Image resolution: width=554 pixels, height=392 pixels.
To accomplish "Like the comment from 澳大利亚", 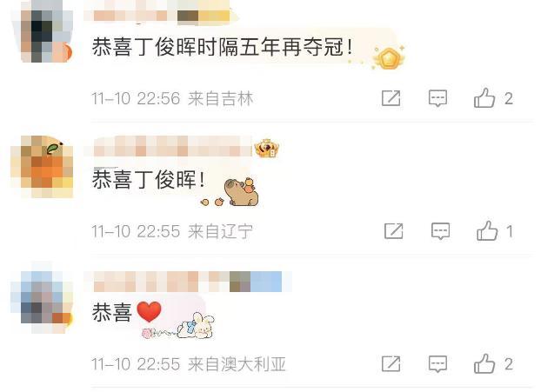I will pos(484,363).
